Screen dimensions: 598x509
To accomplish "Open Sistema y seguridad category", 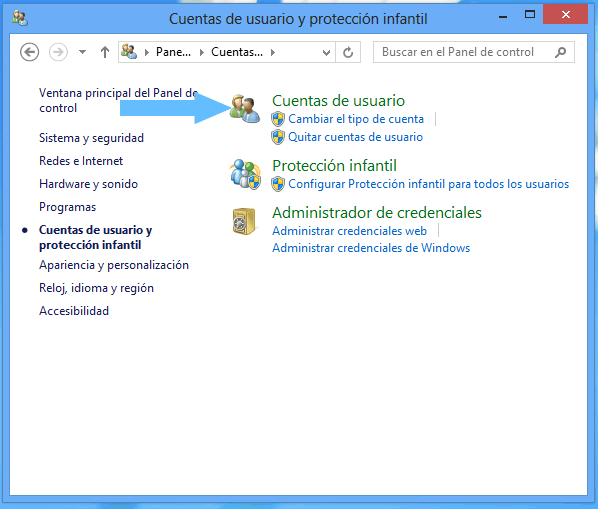I will click(x=92, y=138).
